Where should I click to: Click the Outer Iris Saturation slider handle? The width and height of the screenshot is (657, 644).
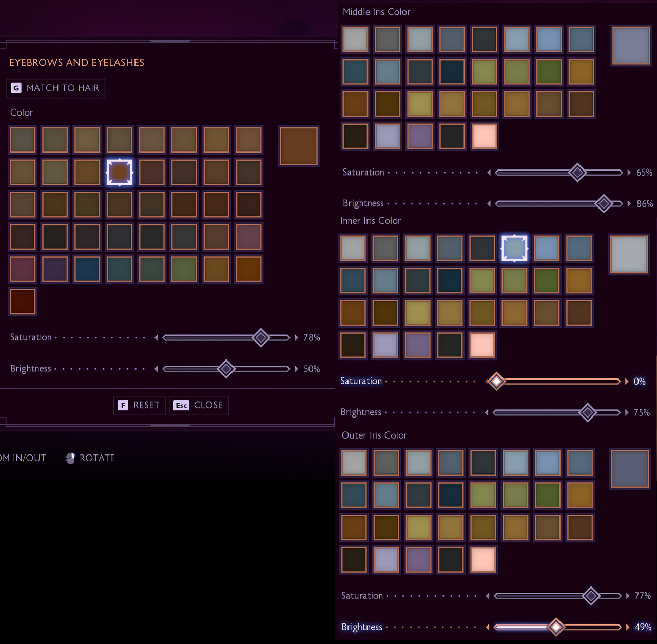[x=591, y=596]
